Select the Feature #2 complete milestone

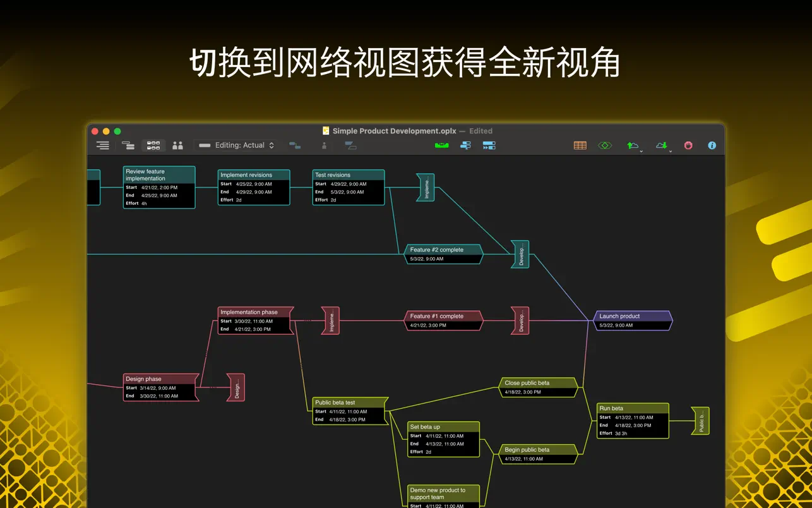(443, 254)
